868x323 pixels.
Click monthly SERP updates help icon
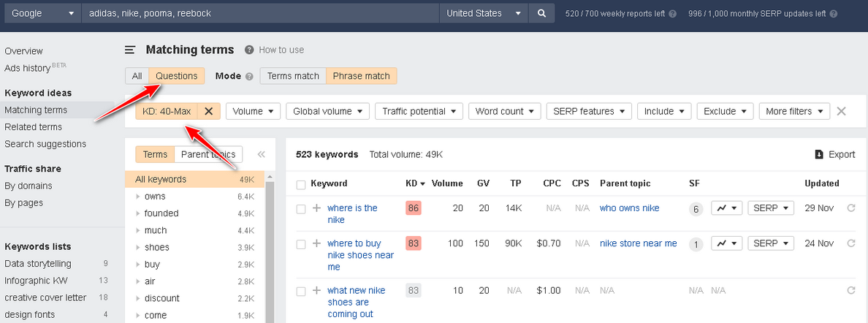click(x=834, y=14)
